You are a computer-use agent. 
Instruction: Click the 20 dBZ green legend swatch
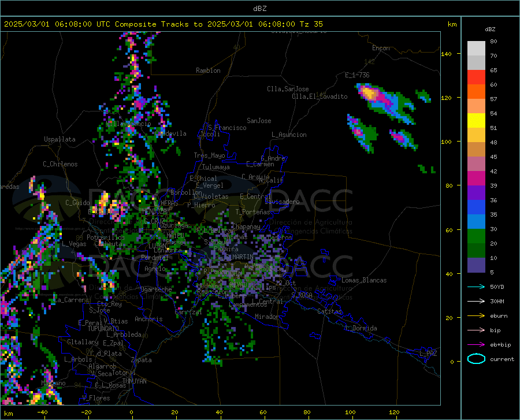tap(476, 236)
